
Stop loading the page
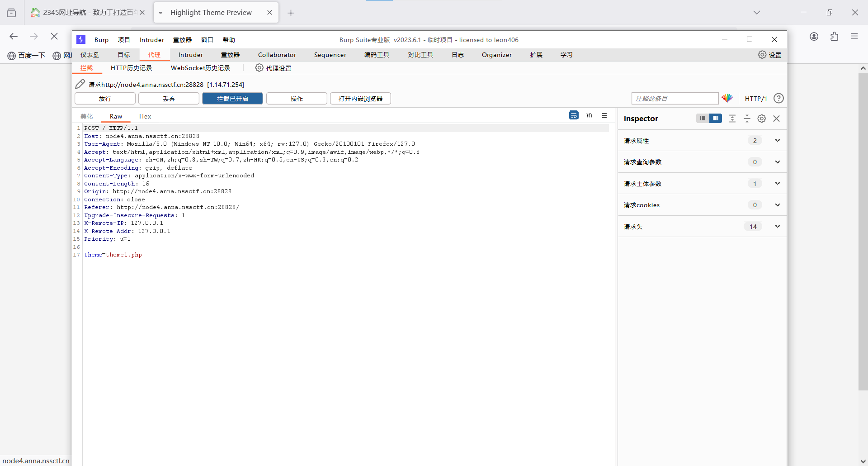point(54,36)
